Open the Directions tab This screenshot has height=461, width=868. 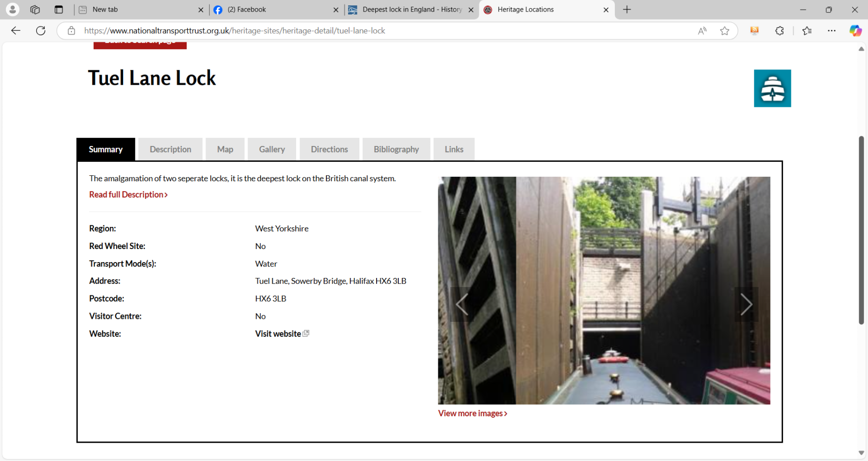329,149
